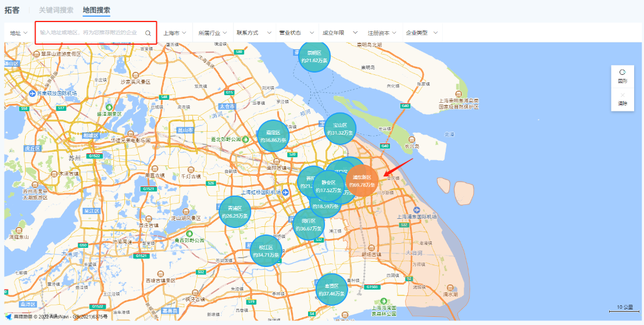Open the 企业类型 company type dropdown
644x325 pixels.
tap(422, 33)
